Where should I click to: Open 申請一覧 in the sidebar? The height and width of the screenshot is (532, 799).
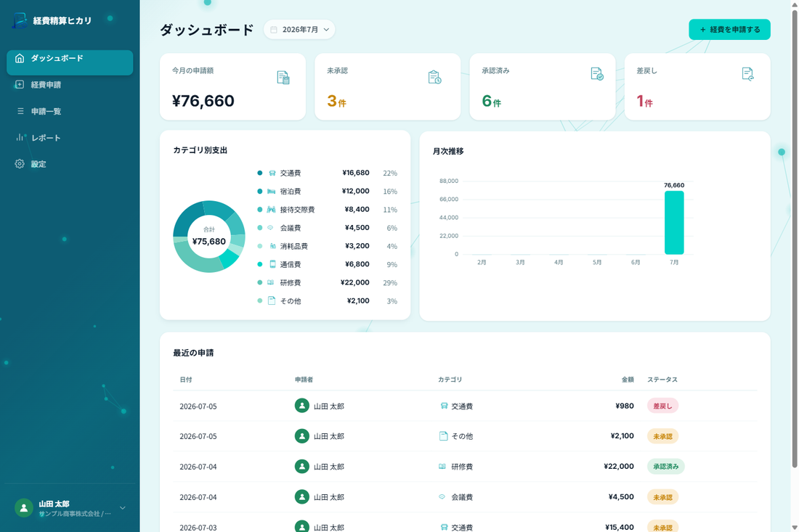click(x=70, y=111)
